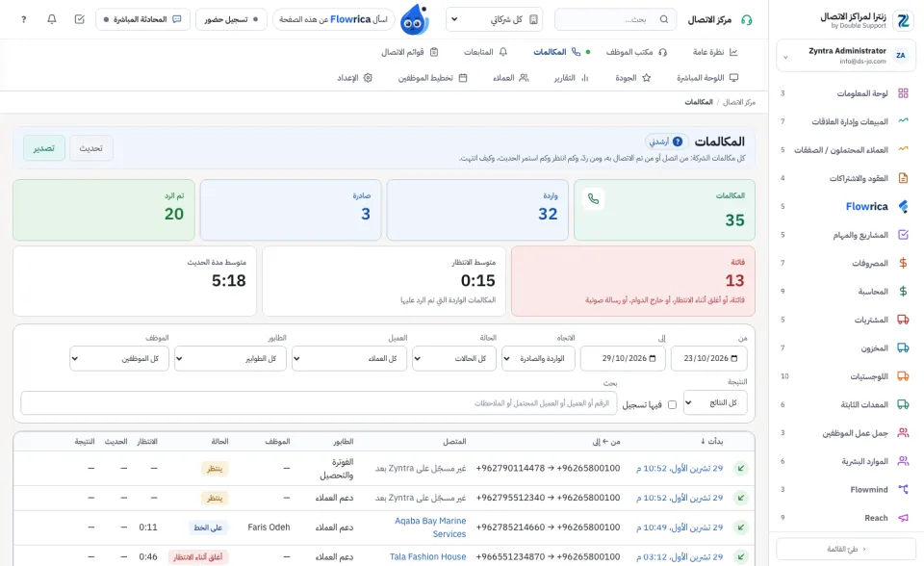Click the من date field 23/10/2026
924x566 pixels.
pos(709,358)
